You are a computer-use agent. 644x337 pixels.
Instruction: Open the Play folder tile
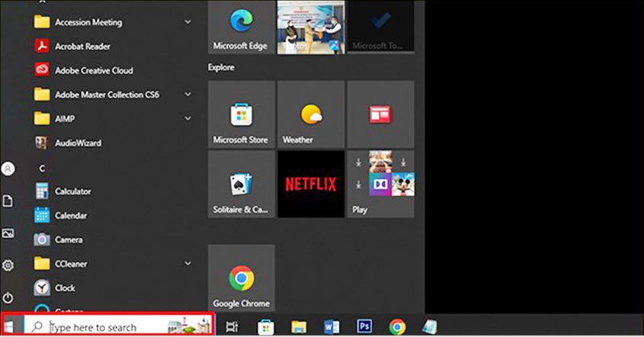tap(380, 184)
